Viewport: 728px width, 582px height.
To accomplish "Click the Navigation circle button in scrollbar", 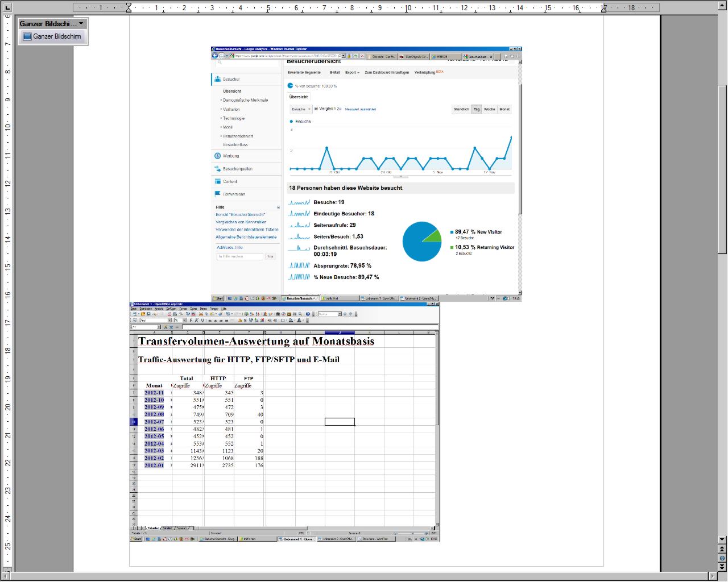I will pyautogui.click(x=722, y=558).
